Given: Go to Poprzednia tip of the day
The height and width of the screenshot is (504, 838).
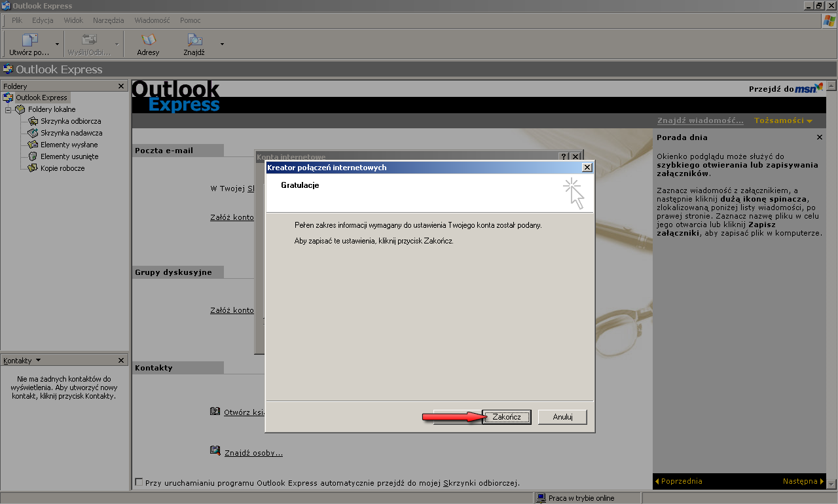Looking at the screenshot, I should [678, 481].
